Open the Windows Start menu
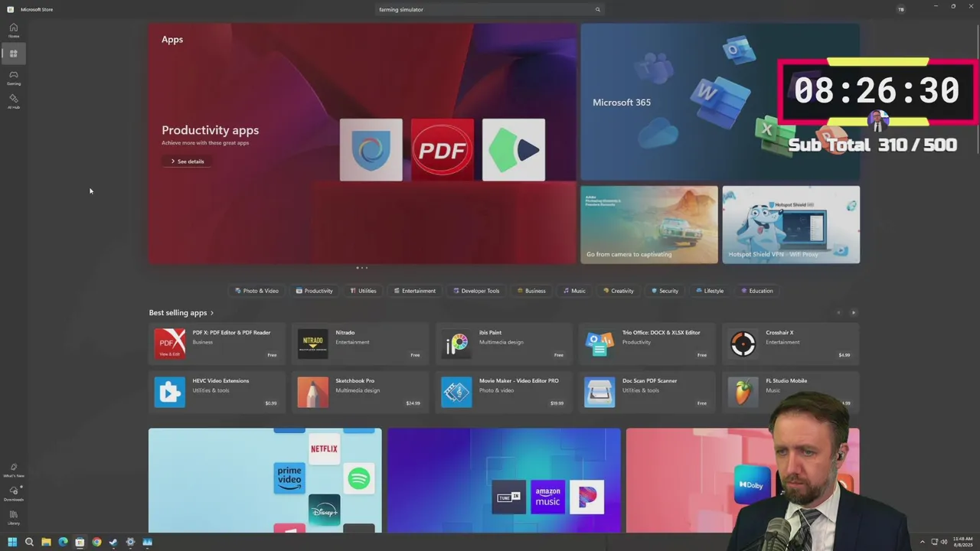The width and height of the screenshot is (980, 551). (x=12, y=542)
